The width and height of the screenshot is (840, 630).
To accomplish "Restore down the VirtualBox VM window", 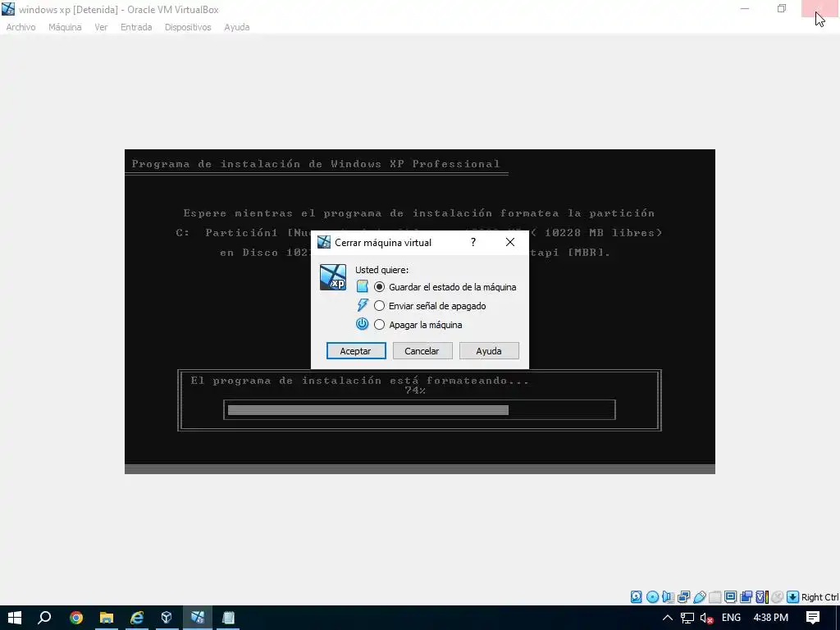I will point(782,8).
